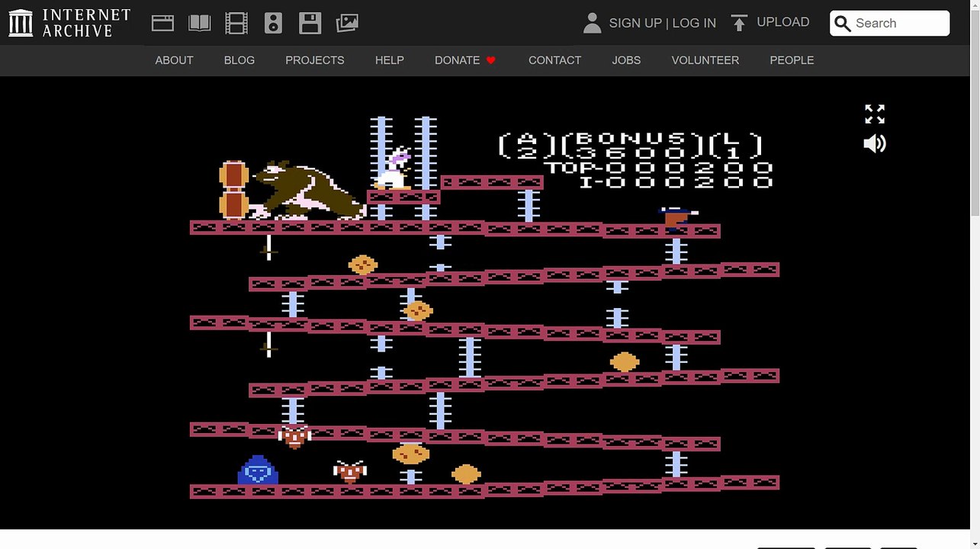This screenshot has height=549, width=980.
Task: Click SIGN UP link
Action: tap(635, 23)
